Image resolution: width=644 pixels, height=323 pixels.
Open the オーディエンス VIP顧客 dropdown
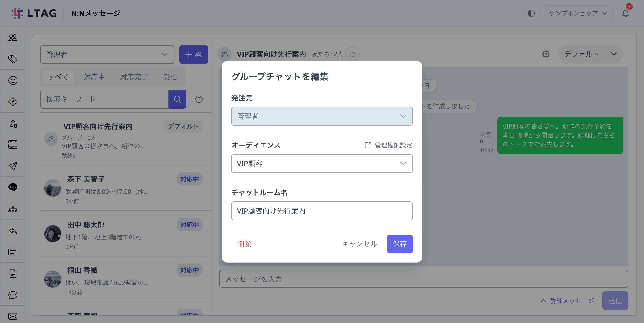322,163
